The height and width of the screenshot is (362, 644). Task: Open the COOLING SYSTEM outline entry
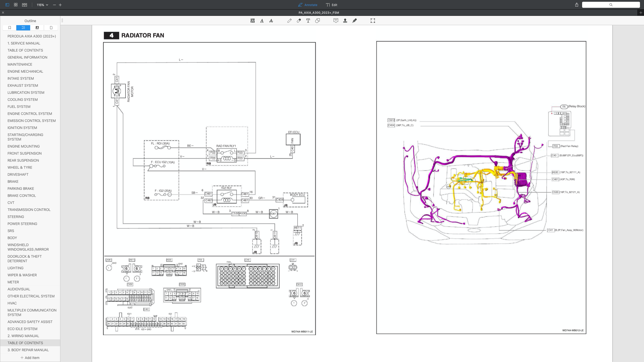[22, 100]
